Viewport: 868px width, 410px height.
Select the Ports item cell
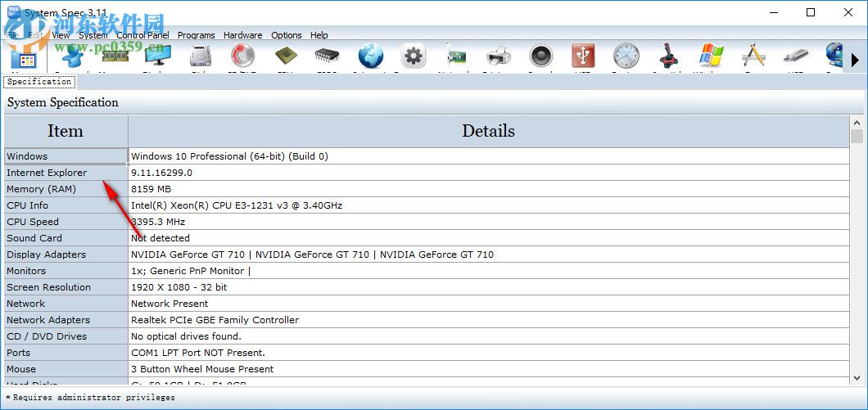[66, 353]
